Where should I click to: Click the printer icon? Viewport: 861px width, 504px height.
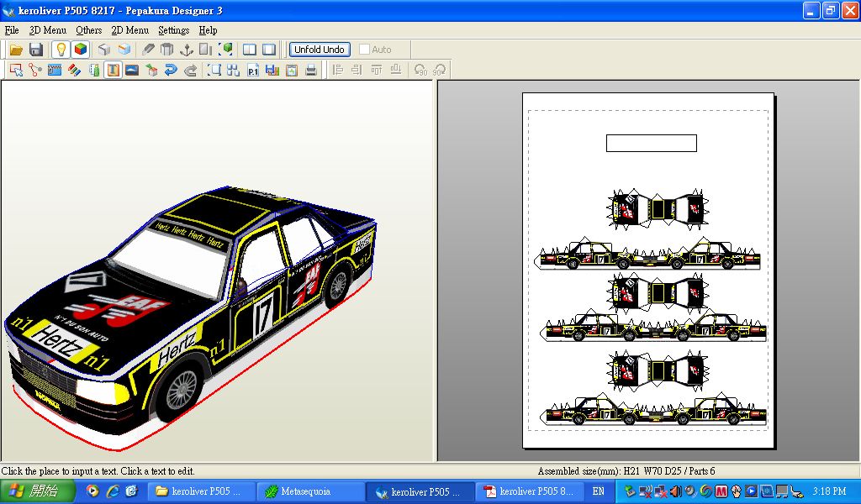point(311,71)
